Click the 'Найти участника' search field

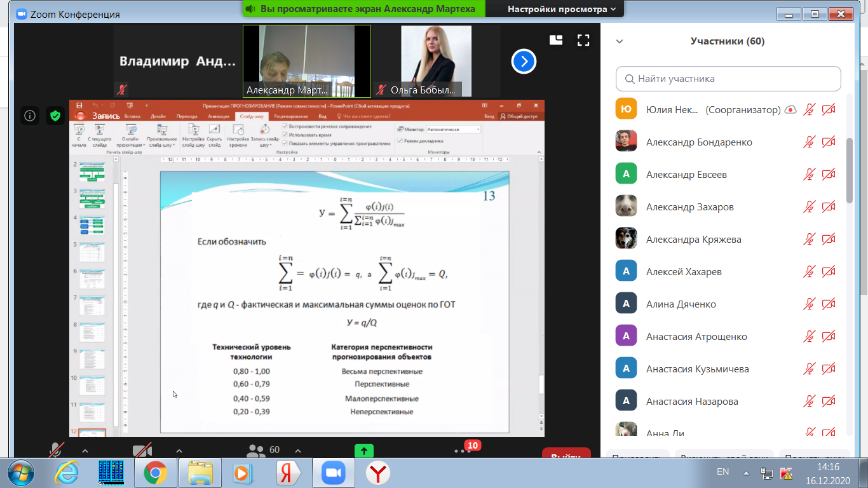(x=728, y=79)
